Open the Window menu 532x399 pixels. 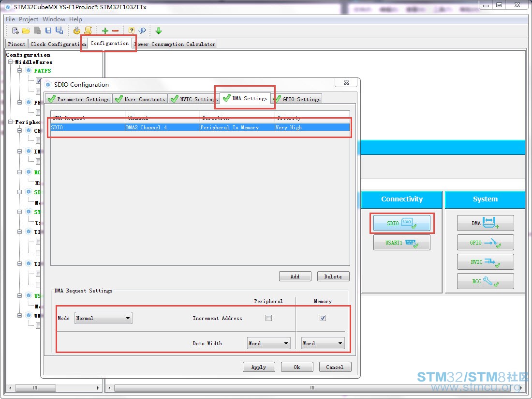click(x=54, y=19)
